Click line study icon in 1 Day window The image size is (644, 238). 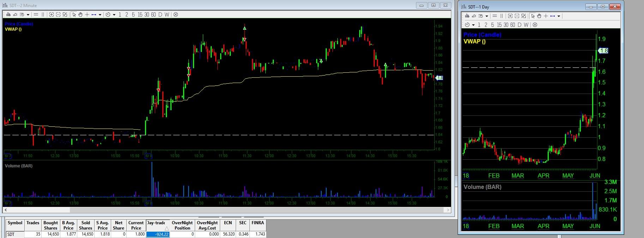pos(474,16)
